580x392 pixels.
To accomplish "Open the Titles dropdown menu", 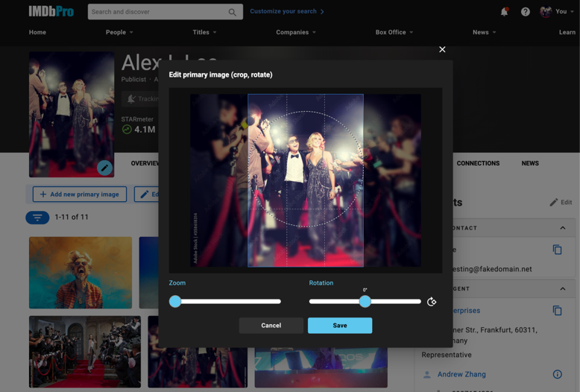I will [x=204, y=32].
